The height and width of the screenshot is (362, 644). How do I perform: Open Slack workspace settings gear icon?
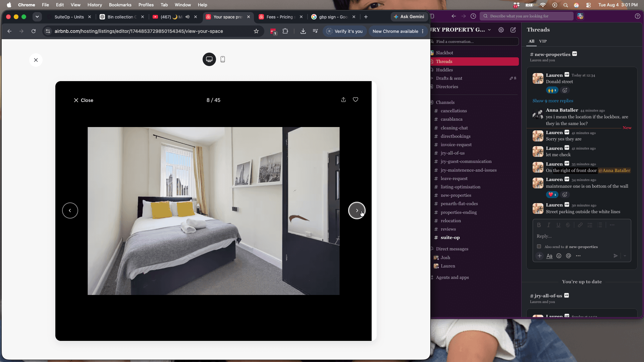[501, 30]
